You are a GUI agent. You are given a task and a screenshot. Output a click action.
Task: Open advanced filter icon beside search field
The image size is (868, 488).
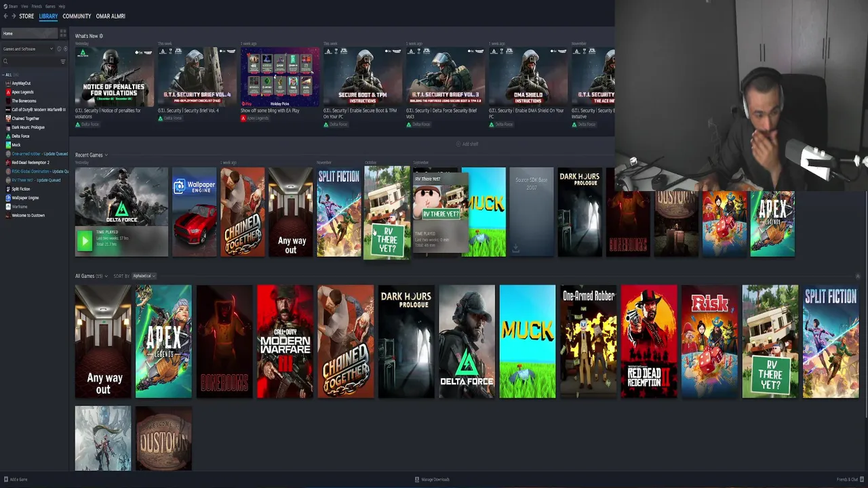[63, 62]
